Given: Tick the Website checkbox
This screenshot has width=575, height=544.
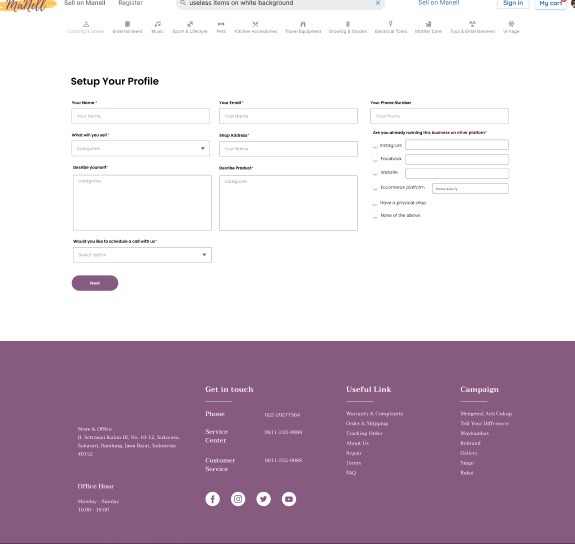Looking at the screenshot, I should pyautogui.click(x=375, y=173).
